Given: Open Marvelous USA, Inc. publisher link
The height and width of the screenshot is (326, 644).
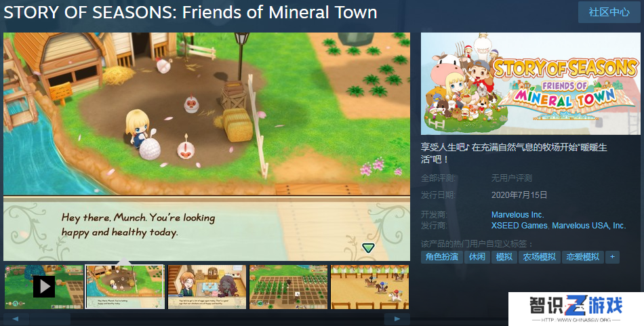Looking at the screenshot, I should pos(588,226).
